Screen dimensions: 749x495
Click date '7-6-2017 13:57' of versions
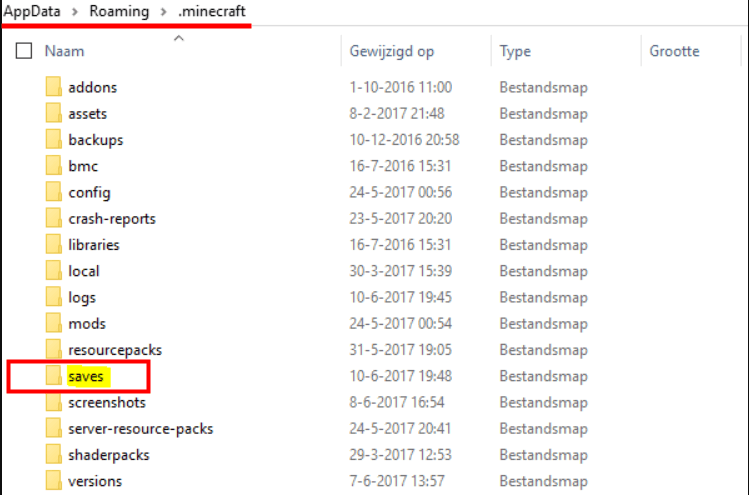coord(396,482)
